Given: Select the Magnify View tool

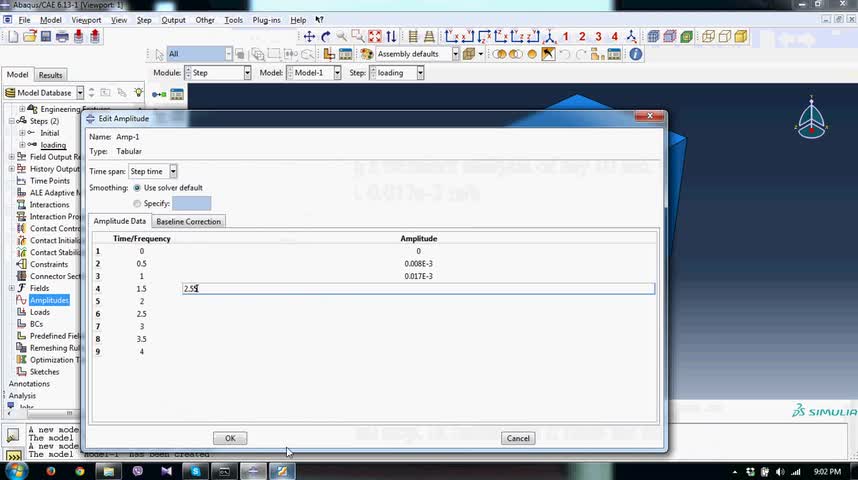Looking at the screenshot, I should (x=341, y=37).
